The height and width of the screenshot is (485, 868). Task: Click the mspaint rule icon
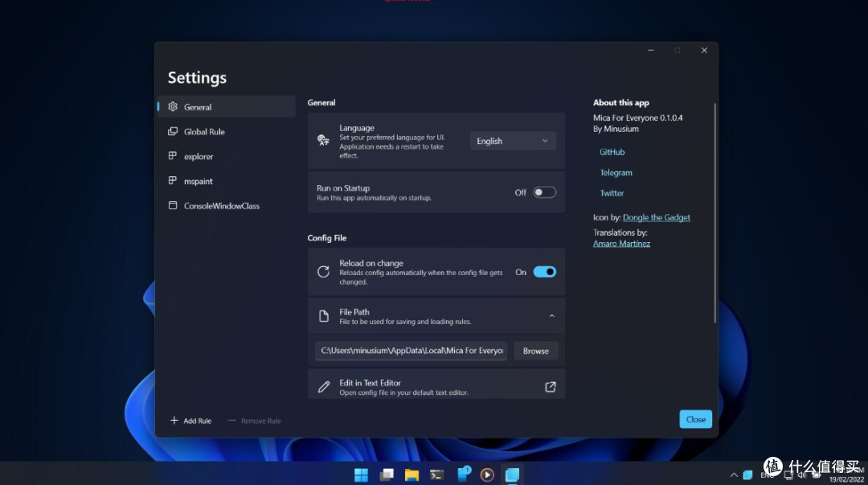click(173, 181)
